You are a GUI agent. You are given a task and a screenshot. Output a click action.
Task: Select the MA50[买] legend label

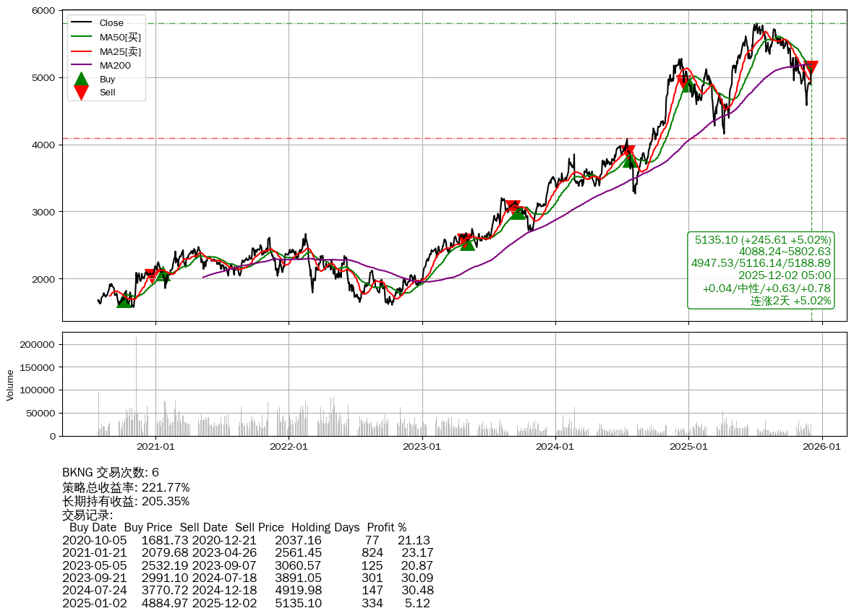(x=120, y=37)
